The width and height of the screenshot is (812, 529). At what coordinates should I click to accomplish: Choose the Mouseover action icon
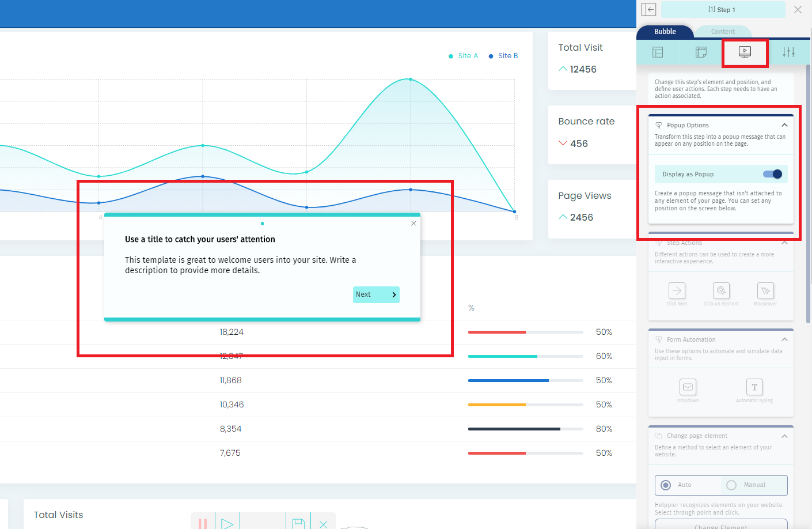765,291
